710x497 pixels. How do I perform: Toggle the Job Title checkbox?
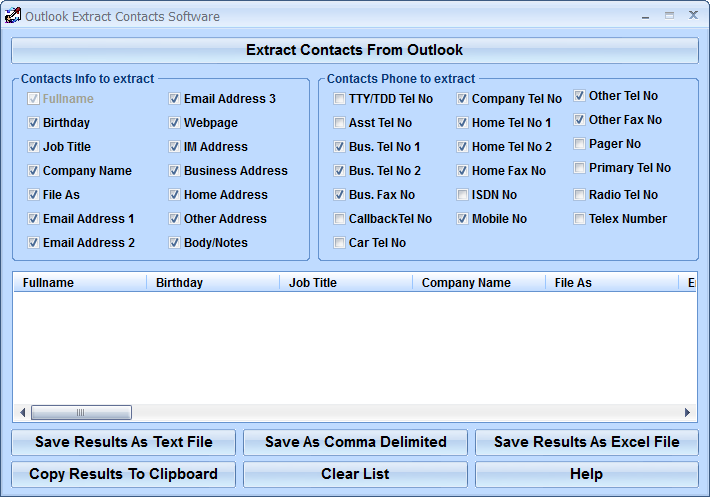(x=34, y=147)
